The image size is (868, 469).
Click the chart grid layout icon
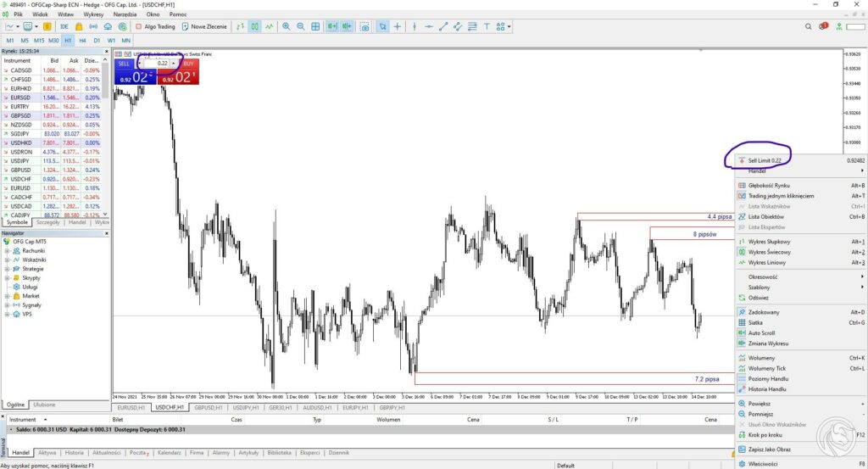pyautogui.click(x=315, y=27)
